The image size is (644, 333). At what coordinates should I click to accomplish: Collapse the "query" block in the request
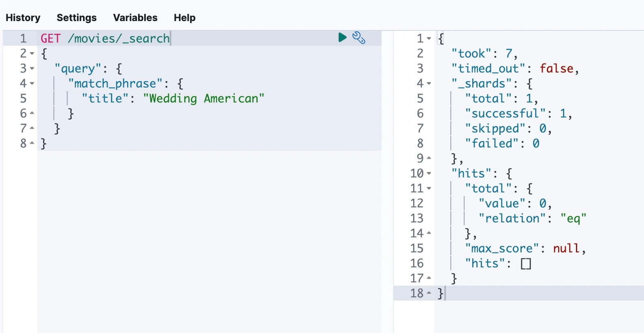point(32,68)
